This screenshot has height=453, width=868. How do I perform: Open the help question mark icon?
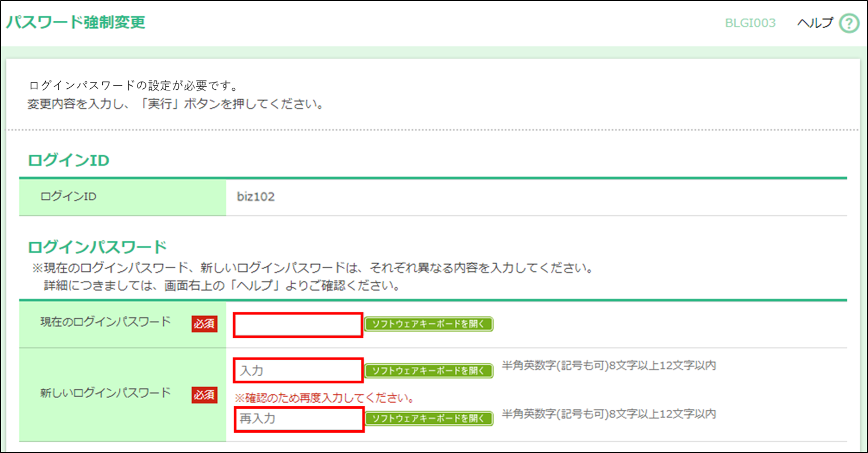click(x=849, y=23)
